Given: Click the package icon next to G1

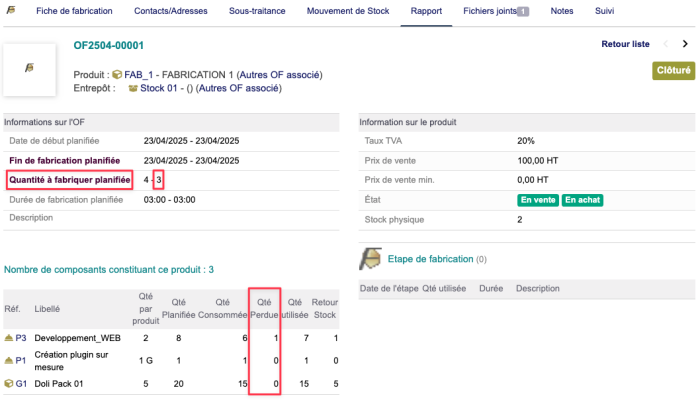Looking at the screenshot, I should pos(9,383).
